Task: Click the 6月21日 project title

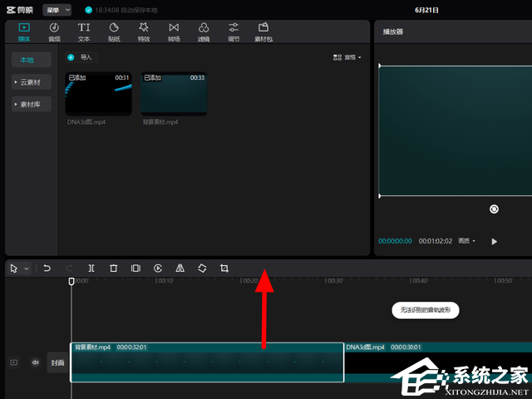Action: coord(426,10)
